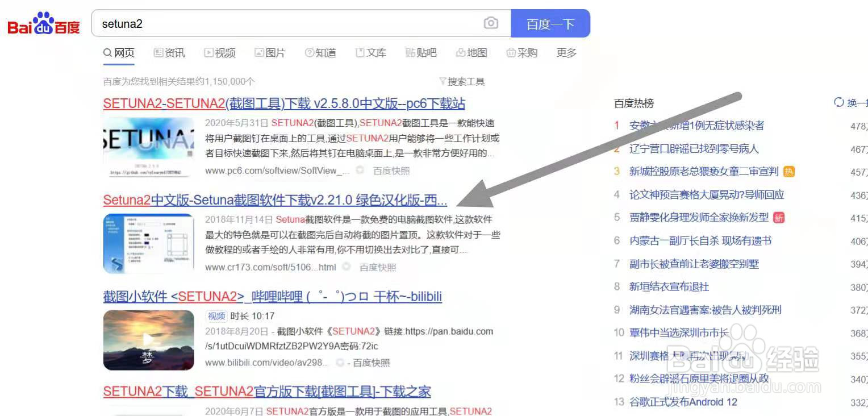Expand the 更多 menu
Screen dimensions: 868x416
click(x=566, y=53)
